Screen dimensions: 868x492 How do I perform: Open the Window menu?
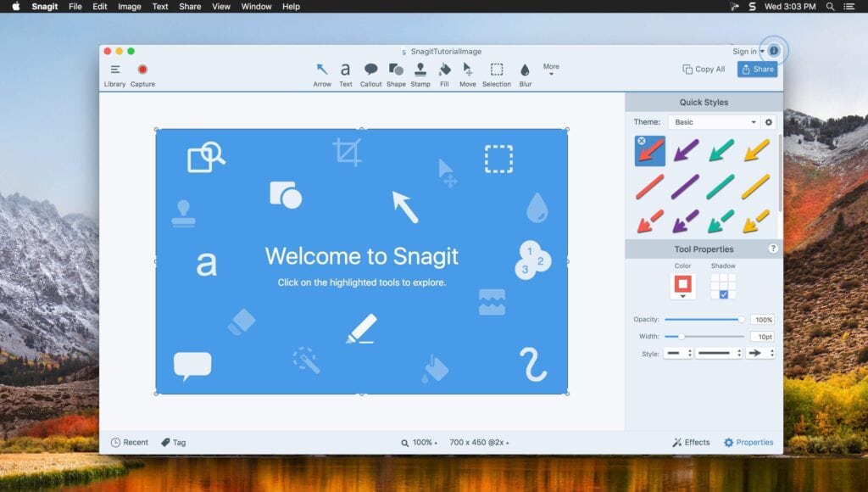(256, 7)
